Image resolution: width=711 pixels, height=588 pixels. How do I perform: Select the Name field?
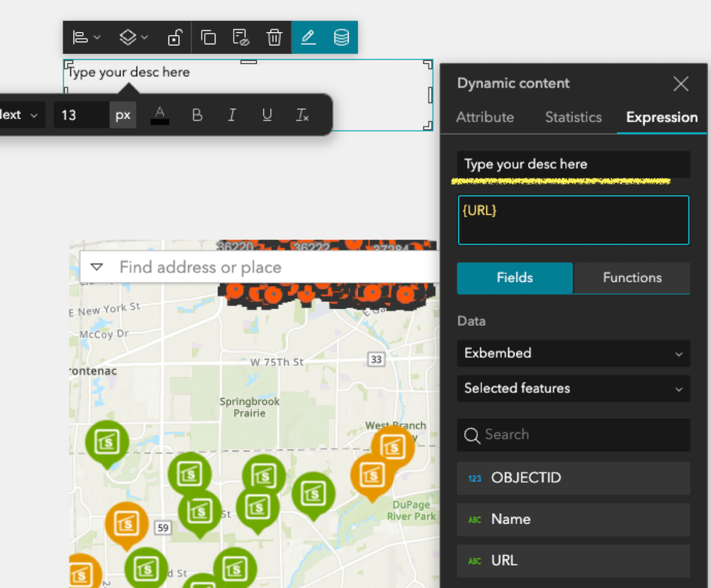click(x=574, y=520)
